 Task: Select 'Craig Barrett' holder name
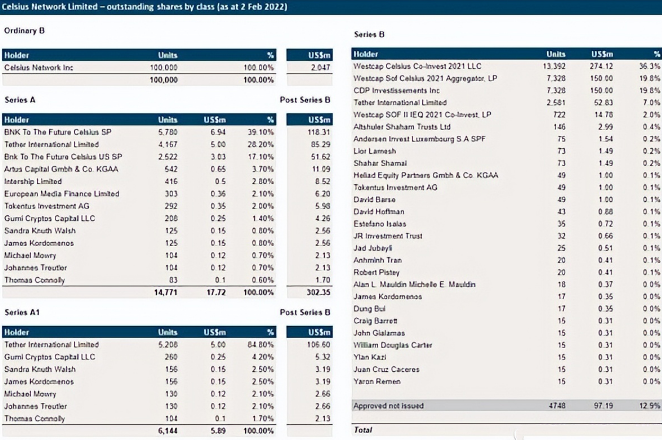point(375,321)
